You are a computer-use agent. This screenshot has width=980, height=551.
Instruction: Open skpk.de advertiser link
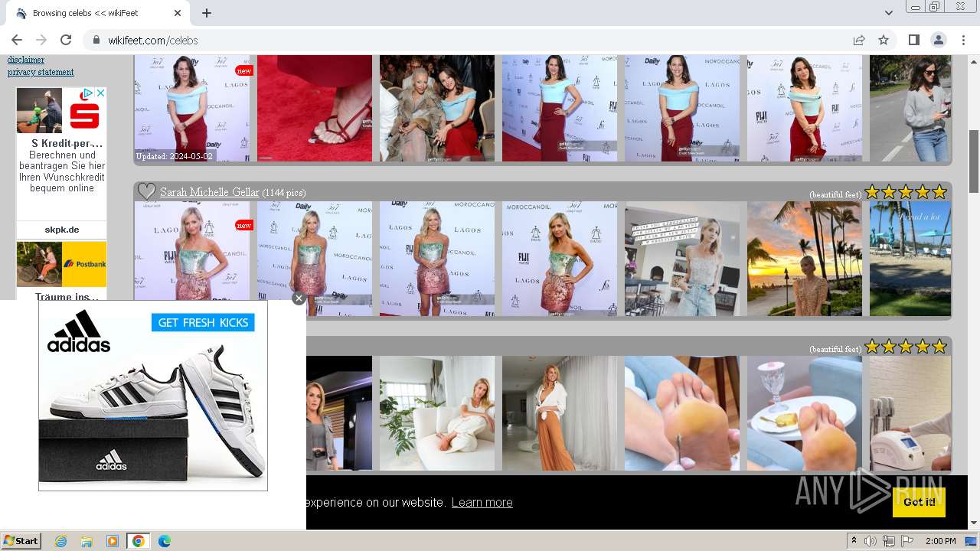[x=61, y=230]
